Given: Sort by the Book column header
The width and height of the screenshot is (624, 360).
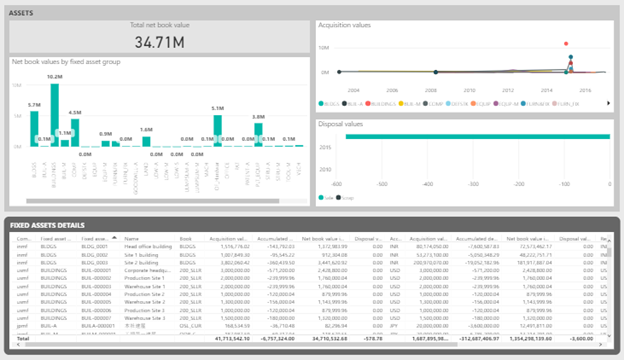Looking at the screenshot, I should point(185,239).
